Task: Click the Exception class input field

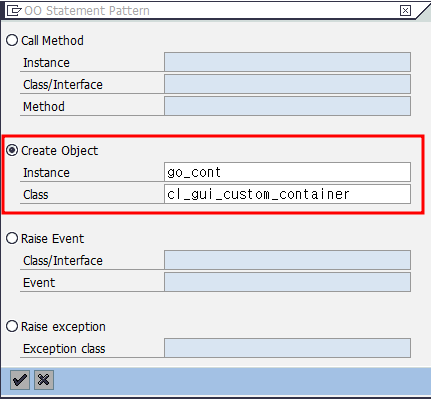Action: coord(287,348)
